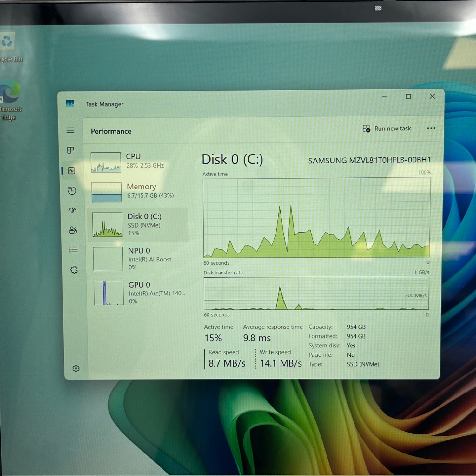Open the Startup apps page icon
Image resolution: width=476 pixels, height=476 pixels.
click(73, 210)
